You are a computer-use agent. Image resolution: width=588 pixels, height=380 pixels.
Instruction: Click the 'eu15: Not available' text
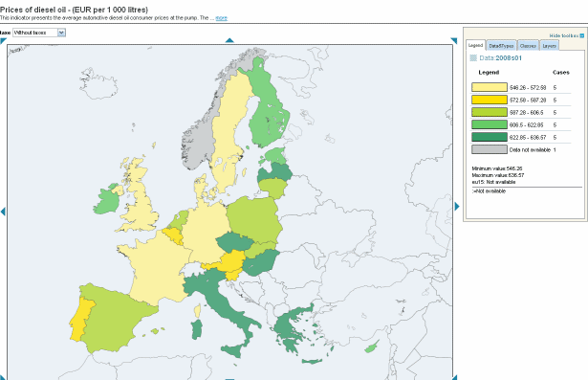coord(493,182)
